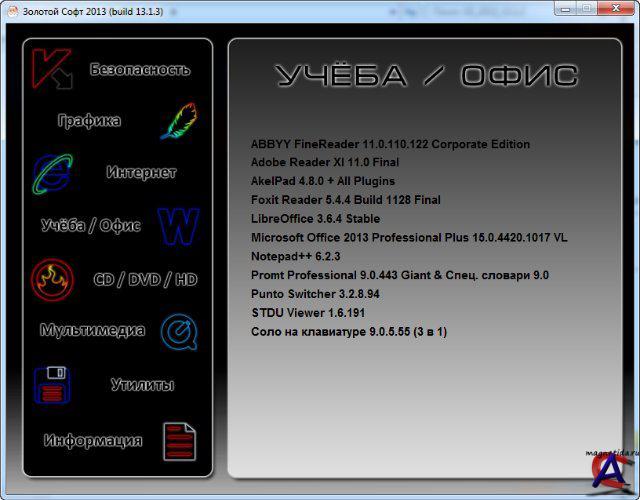Viewport: 640px width, 500px height.
Task: Select the Графика menu label
Action: click(x=89, y=121)
